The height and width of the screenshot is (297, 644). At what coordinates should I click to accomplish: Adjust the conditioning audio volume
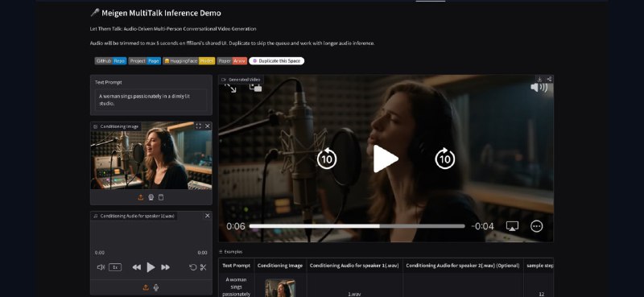tap(101, 267)
